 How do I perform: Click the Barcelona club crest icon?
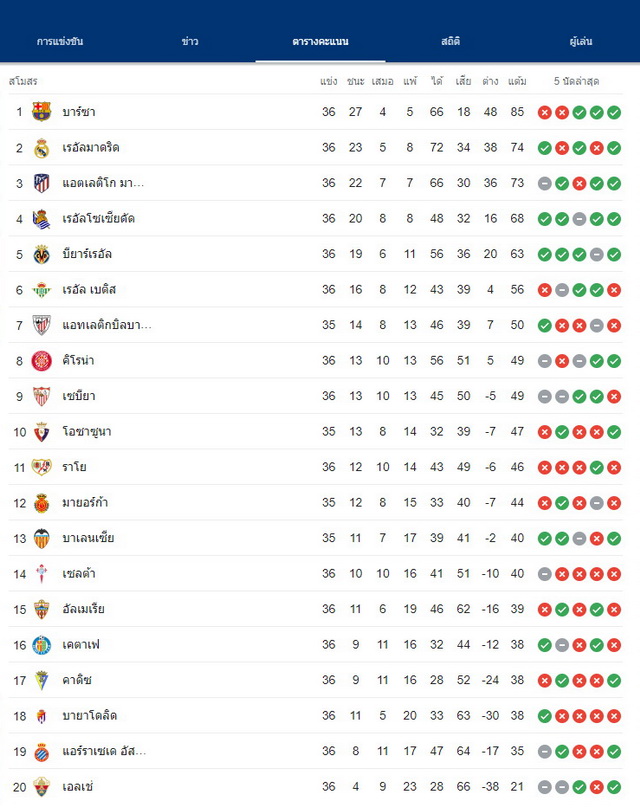pos(41,112)
